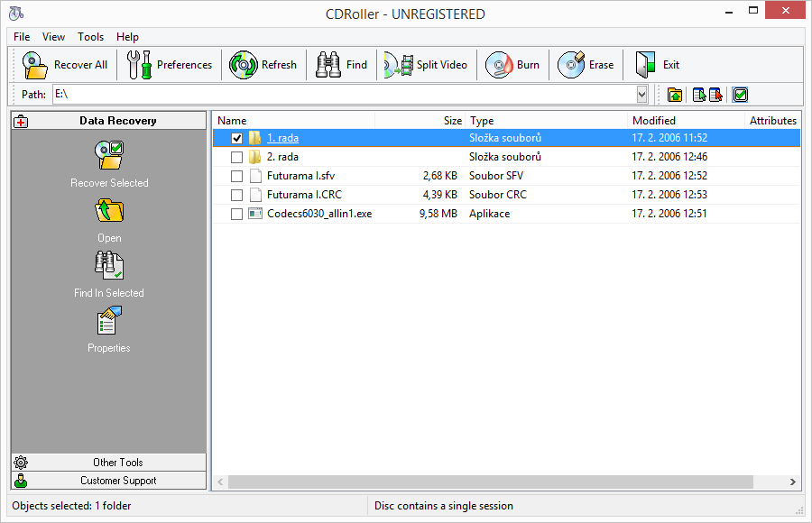
Task: Click the Codecs6030_allin1.exe application icon
Action: pos(255,214)
